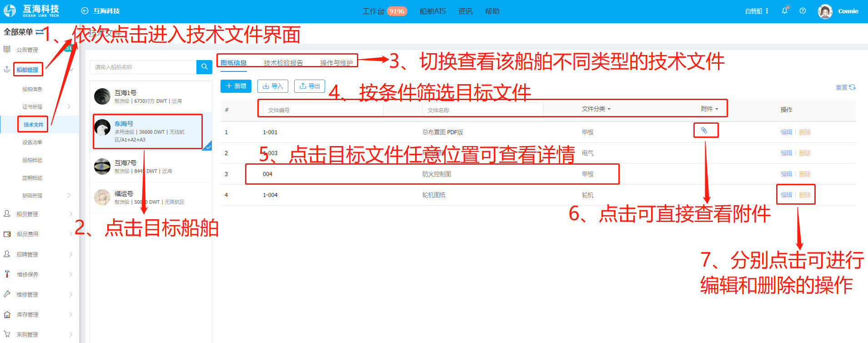Click the 导出 export button

pos(310,86)
